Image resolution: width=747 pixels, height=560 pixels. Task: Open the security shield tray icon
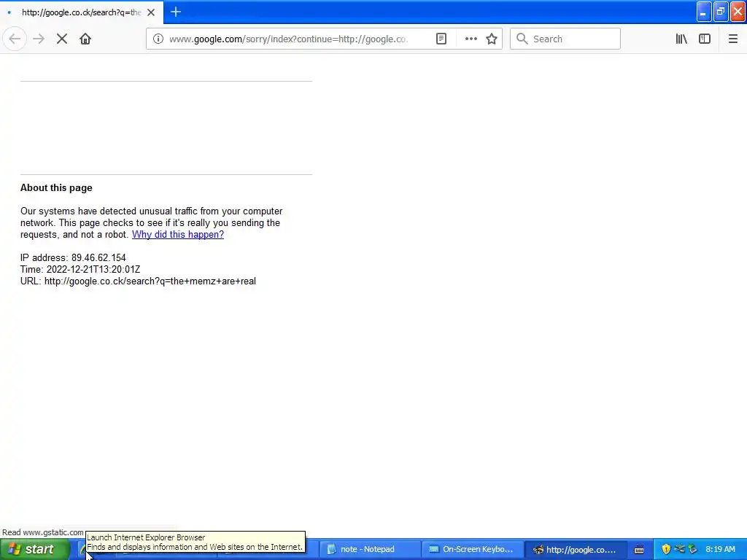666,549
